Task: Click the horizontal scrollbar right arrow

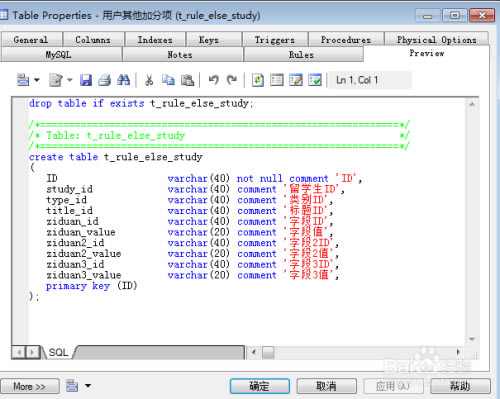Action: pos(458,352)
